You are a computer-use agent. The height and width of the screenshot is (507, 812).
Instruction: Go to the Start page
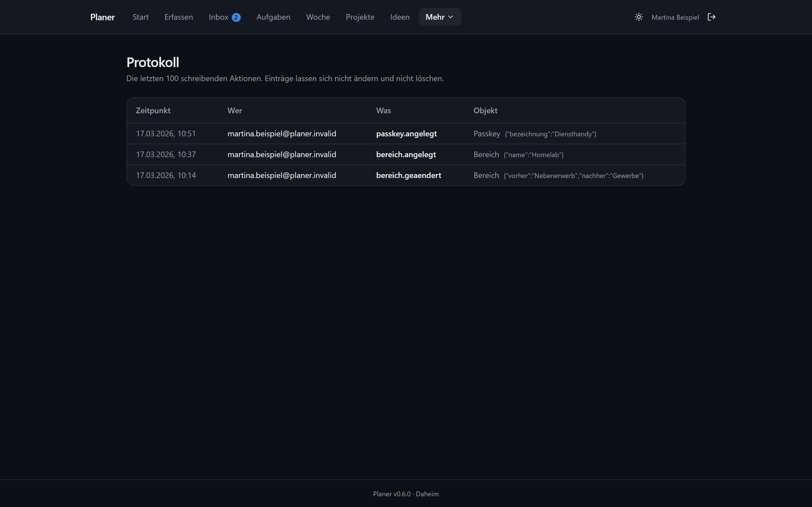click(x=140, y=17)
